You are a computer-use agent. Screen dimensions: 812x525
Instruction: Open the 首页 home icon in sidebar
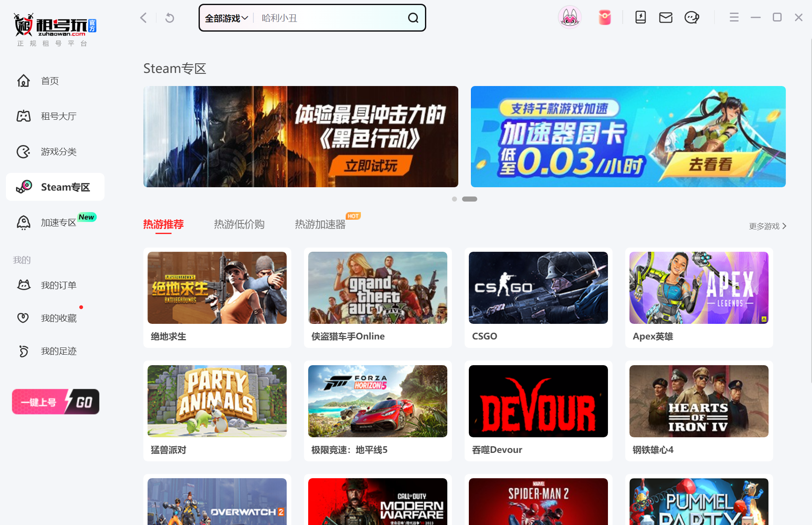(x=24, y=81)
